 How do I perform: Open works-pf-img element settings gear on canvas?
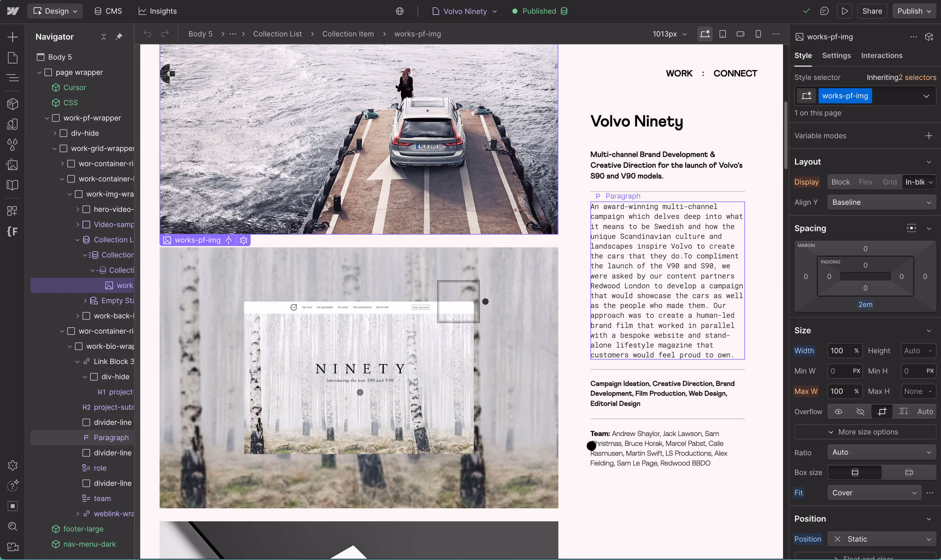243,240
